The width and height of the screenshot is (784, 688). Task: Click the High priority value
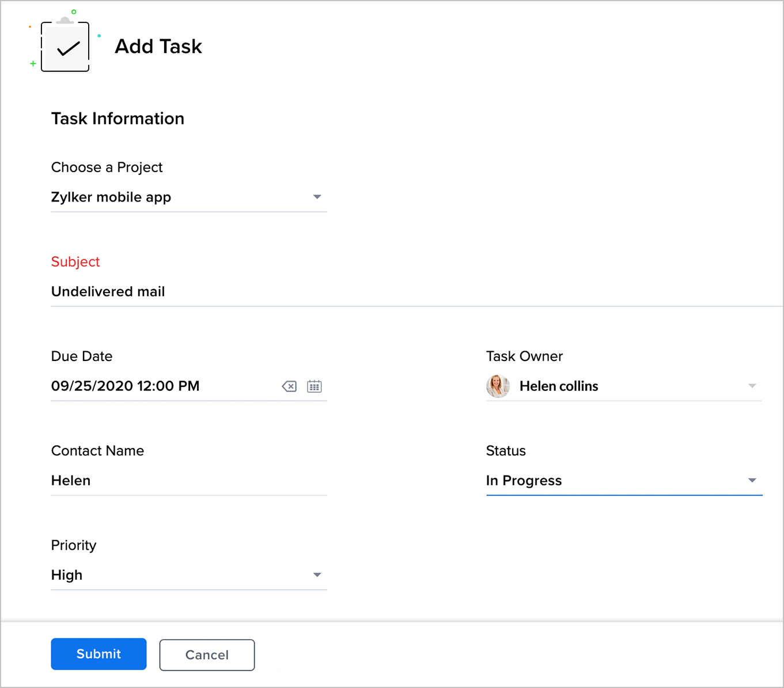coord(67,575)
